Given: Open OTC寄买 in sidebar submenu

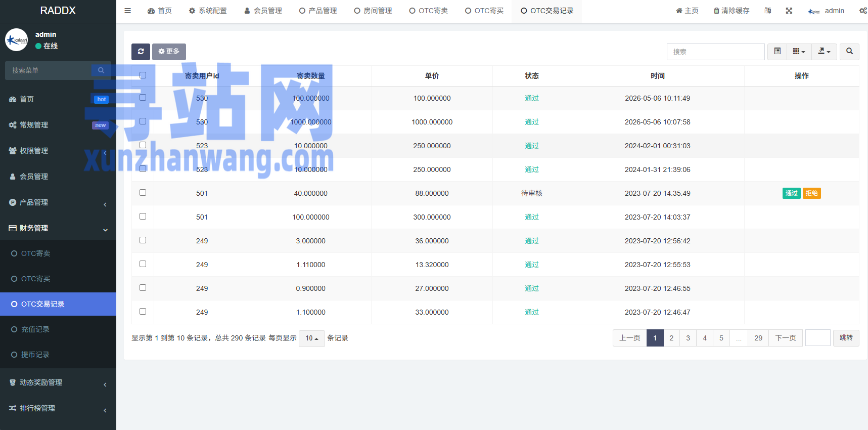Looking at the screenshot, I should click(x=58, y=279).
